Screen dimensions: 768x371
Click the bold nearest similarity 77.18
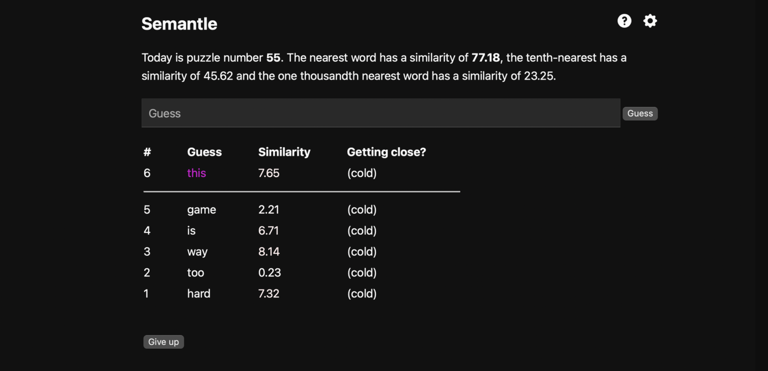click(x=486, y=58)
